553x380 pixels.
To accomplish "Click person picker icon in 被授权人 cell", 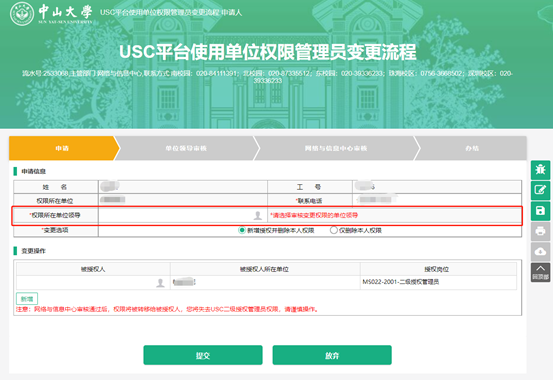I will (x=160, y=283).
